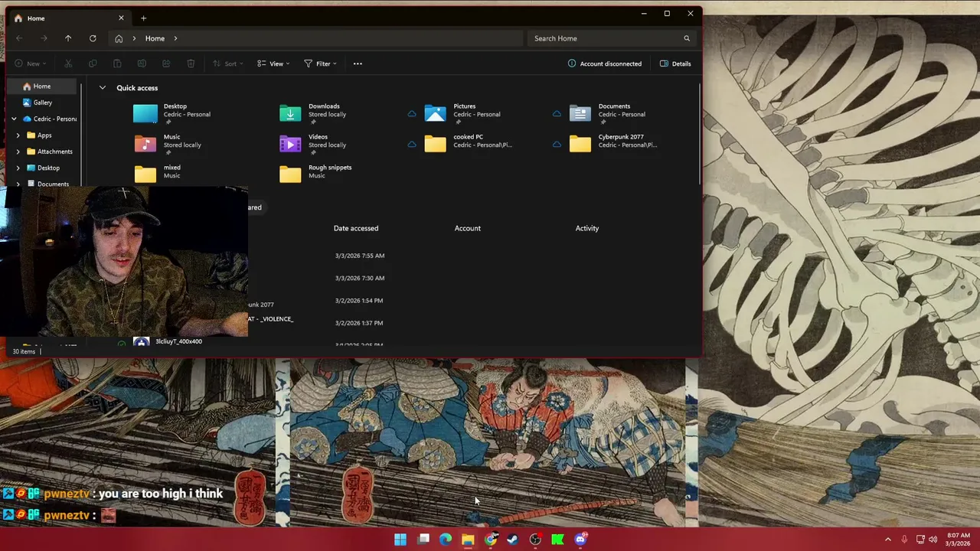Click the Cut scissors icon

(68, 64)
